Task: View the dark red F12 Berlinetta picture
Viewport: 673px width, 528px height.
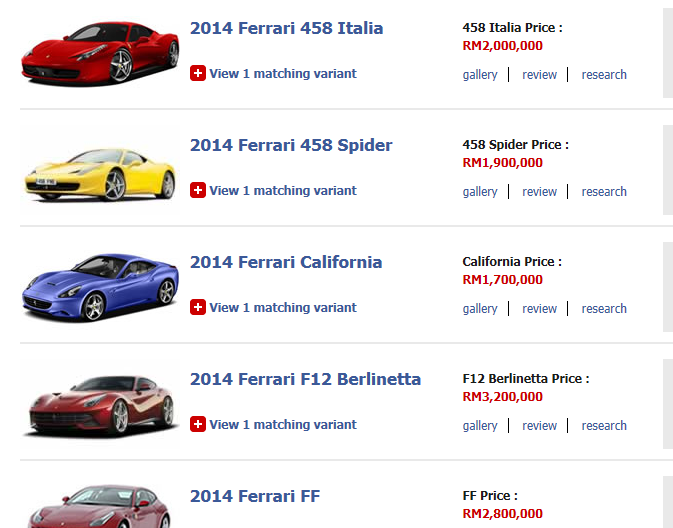Action: pyautogui.click(x=99, y=404)
